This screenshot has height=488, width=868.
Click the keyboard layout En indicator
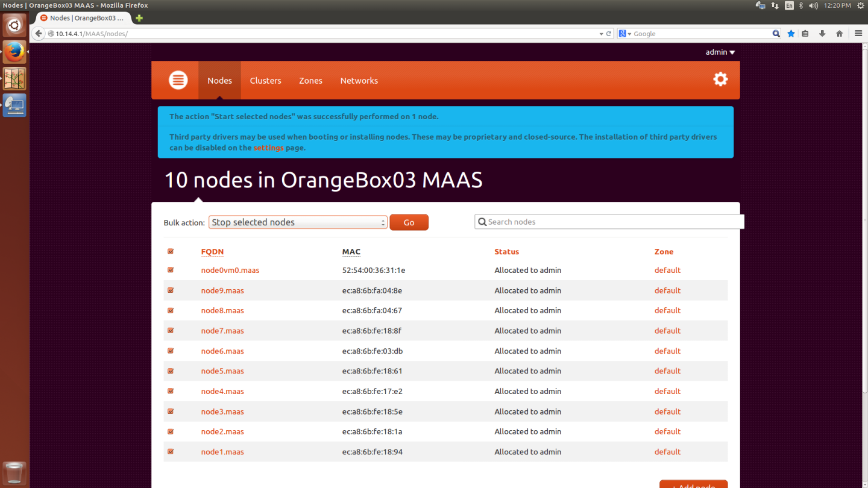(789, 5)
